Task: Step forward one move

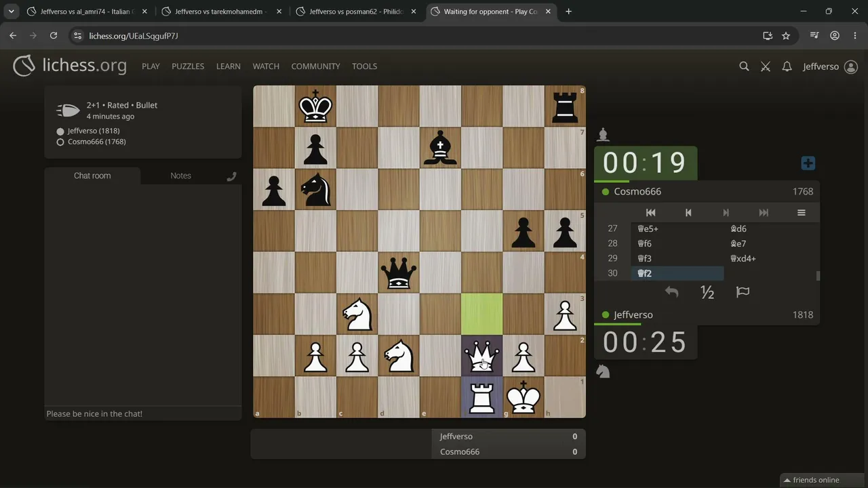Action: point(726,213)
